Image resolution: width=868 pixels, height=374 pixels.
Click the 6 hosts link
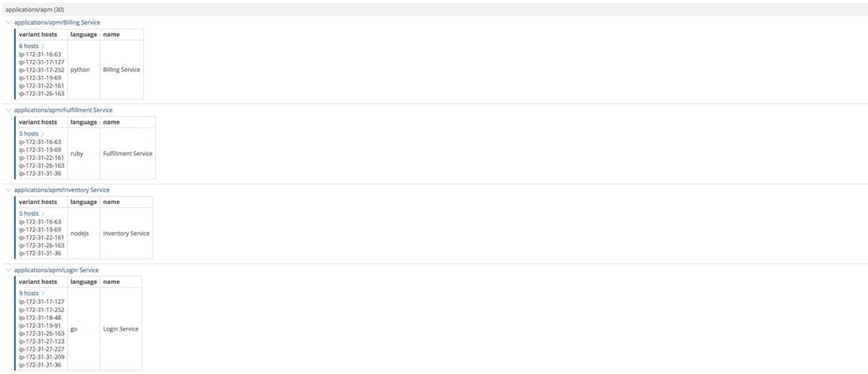pos(29,46)
